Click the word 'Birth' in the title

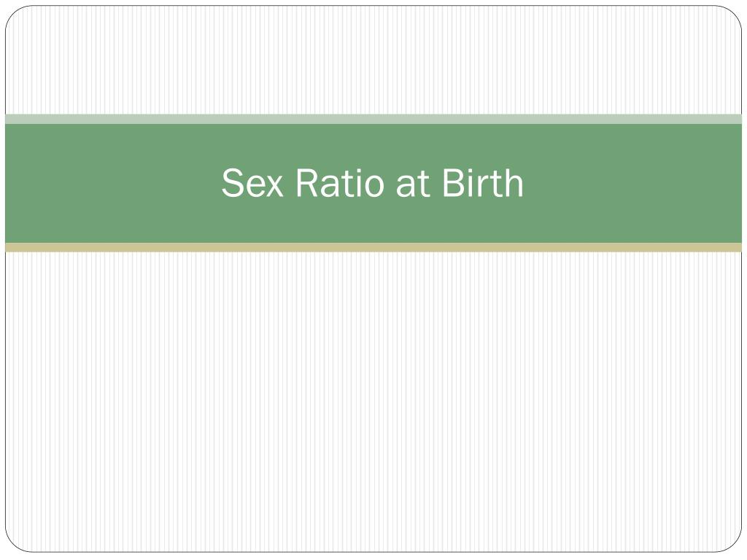point(483,183)
